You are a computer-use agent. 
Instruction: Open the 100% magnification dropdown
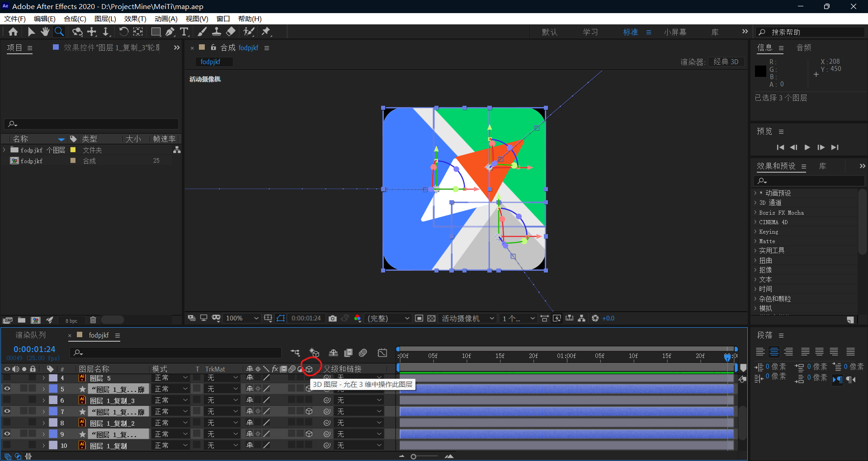(x=242, y=319)
